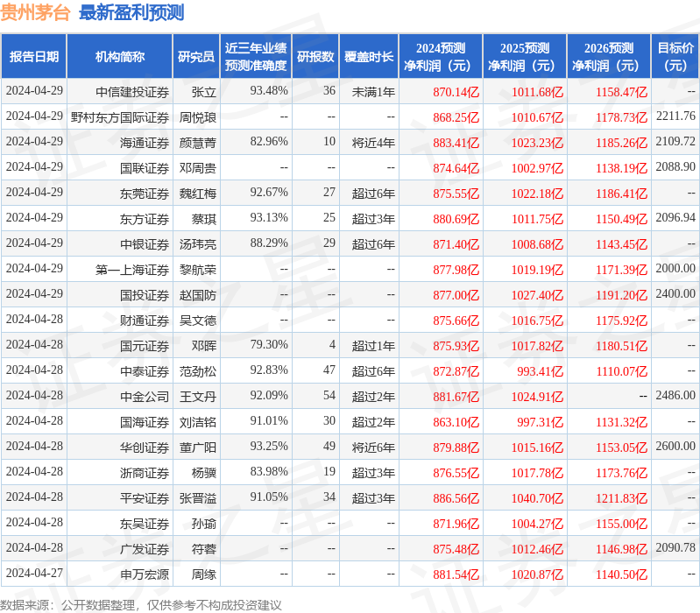Click the 近三年业绩预测准确度 column header
The image size is (700, 613).
[256, 57]
